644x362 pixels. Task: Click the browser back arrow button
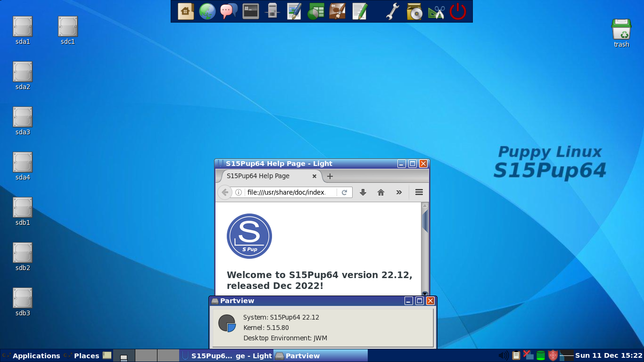225,192
